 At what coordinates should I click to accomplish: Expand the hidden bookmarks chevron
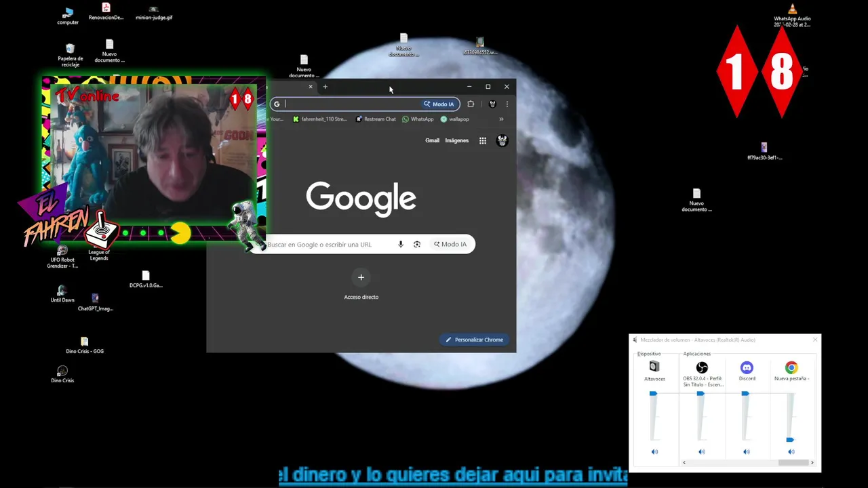click(501, 119)
